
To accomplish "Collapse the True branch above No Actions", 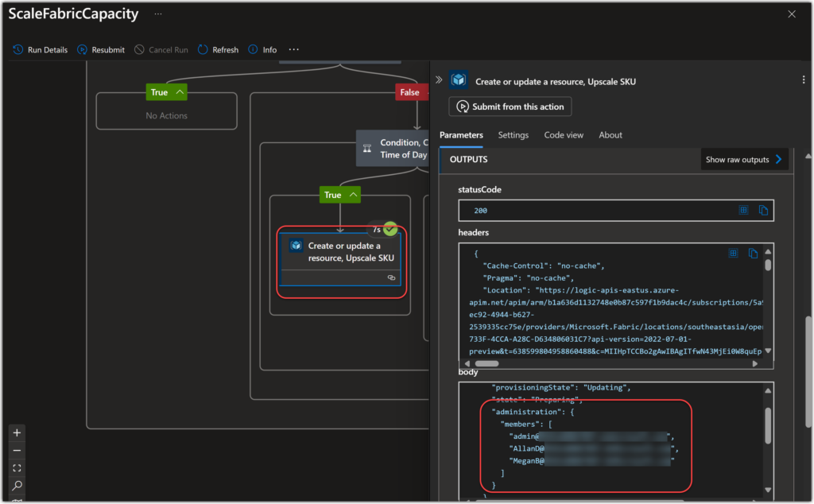I will click(166, 92).
